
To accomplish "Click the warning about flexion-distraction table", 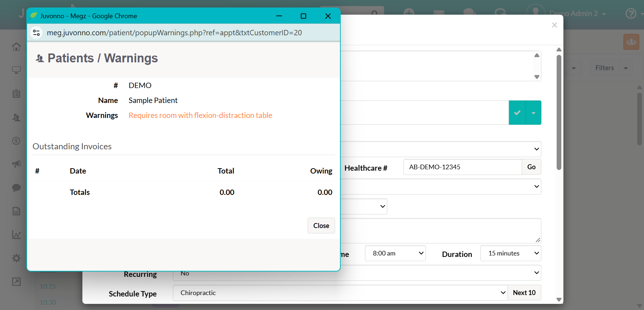I will tap(200, 115).
